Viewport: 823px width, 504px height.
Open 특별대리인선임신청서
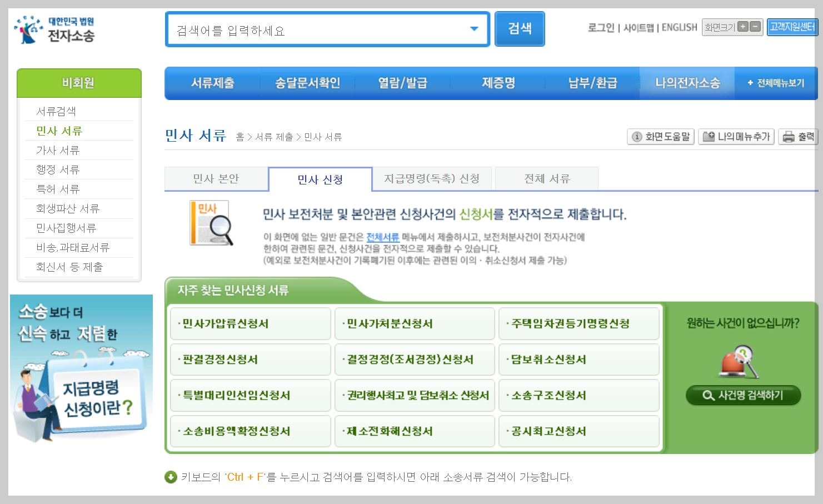250,396
